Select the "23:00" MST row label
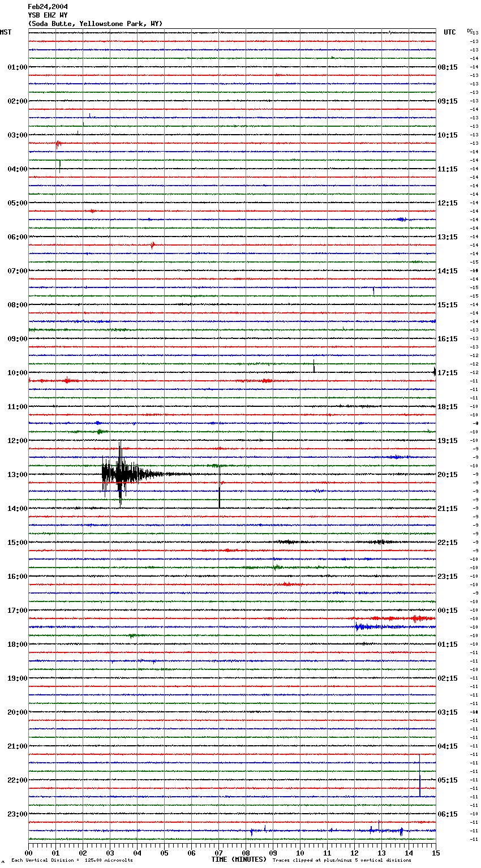 click(x=18, y=814)
